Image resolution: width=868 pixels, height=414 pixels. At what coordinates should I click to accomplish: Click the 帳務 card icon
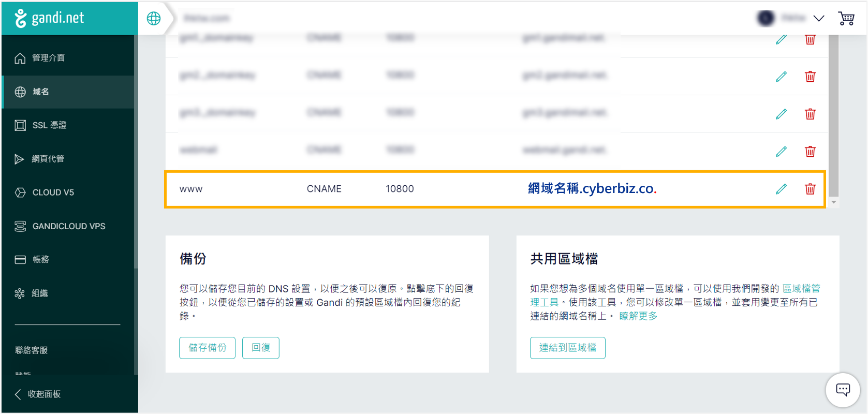[x=20, y=260]
